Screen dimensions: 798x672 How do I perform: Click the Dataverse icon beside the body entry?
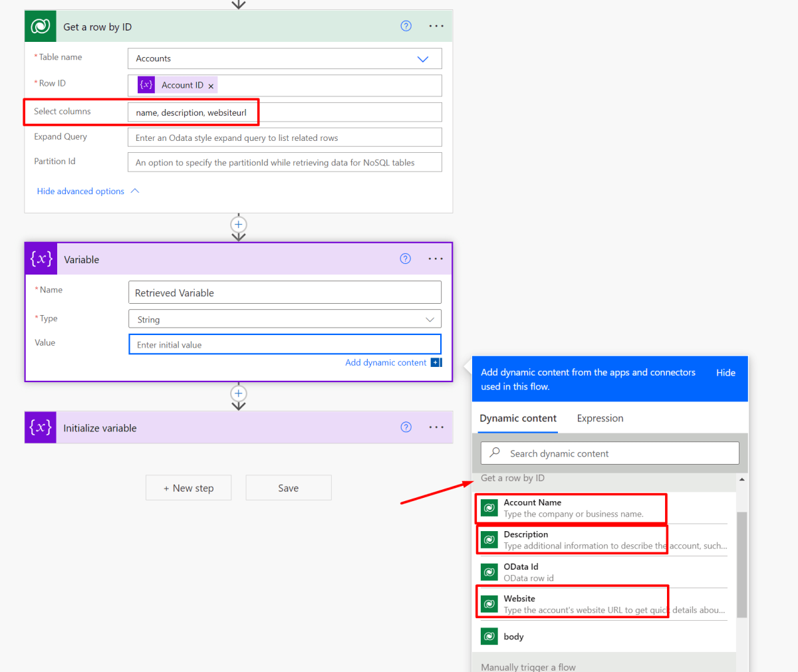tap(489, 636)
